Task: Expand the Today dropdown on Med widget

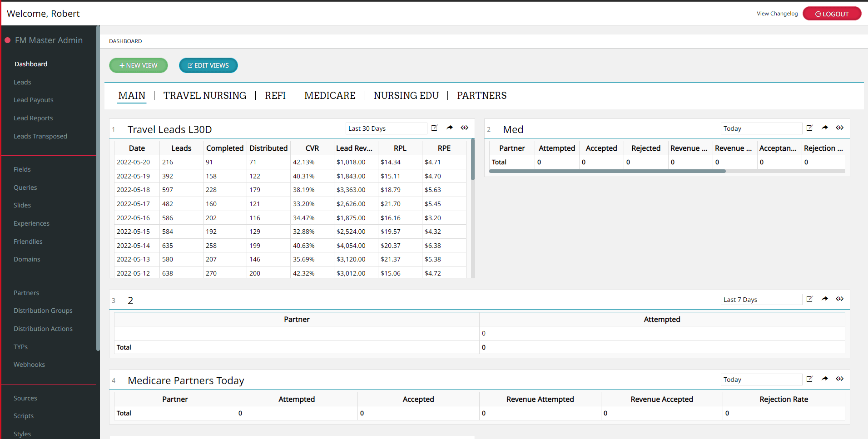Action: pyautogui.click(x=761, y=128)
